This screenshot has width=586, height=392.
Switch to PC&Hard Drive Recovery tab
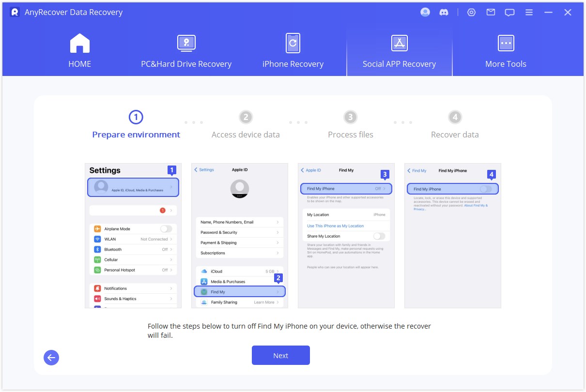(186, 51)
